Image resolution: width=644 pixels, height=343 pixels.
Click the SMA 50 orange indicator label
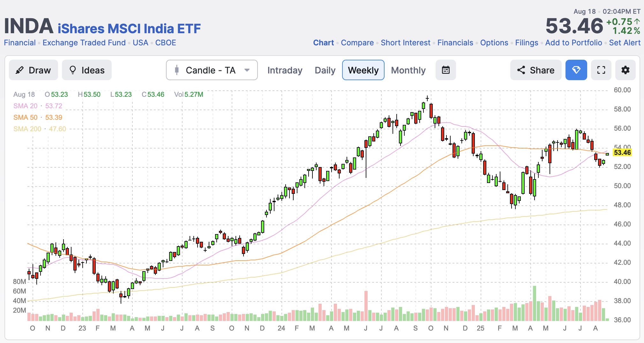click(26, 118)
